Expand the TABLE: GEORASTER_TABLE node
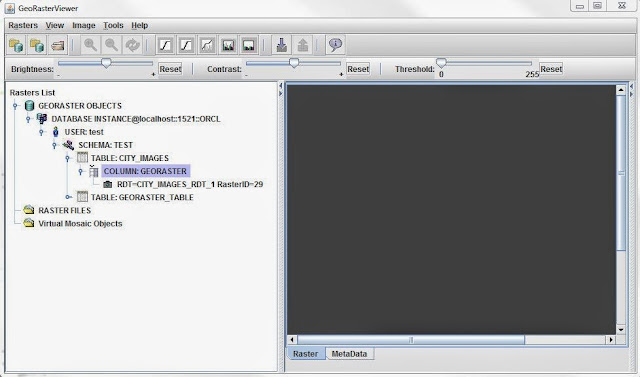The width and height of the screenshot is (640, 377). [x=68, y=197]
